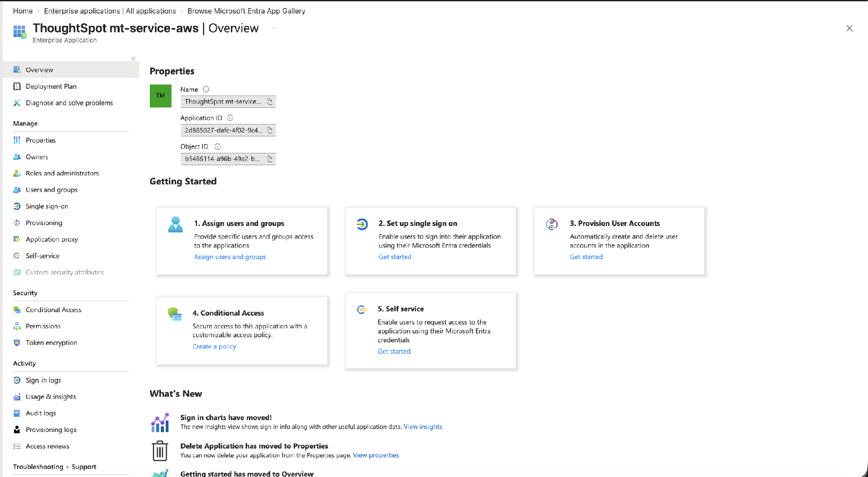
Task: Click the Sign-in logs sidebar icon
Action: (17, 380)
